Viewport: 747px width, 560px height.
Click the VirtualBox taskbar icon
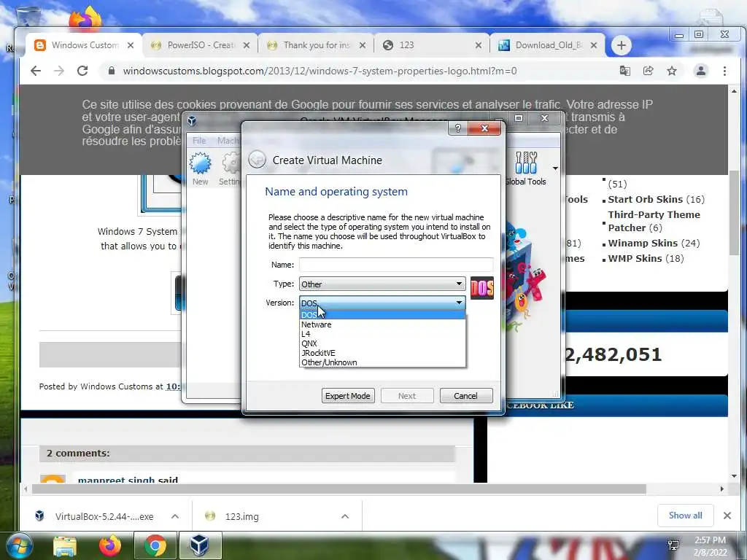click(200, 545)
